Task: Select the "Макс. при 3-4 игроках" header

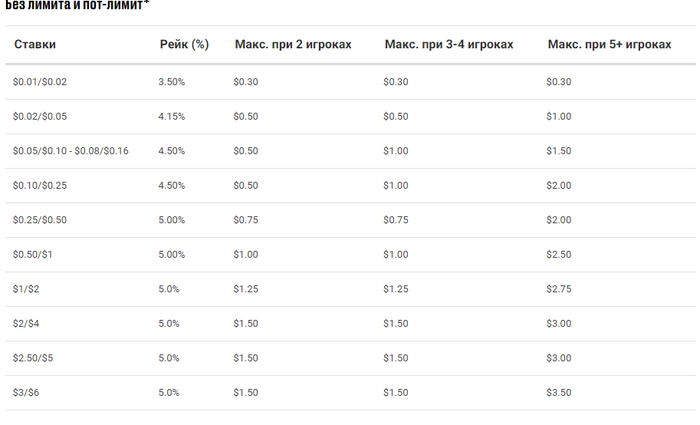Action: 448,45
